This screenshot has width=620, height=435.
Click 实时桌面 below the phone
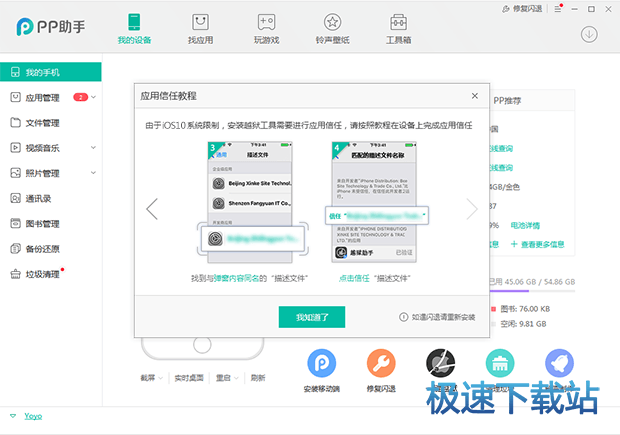pyautogui.click(x=189, y=378)
